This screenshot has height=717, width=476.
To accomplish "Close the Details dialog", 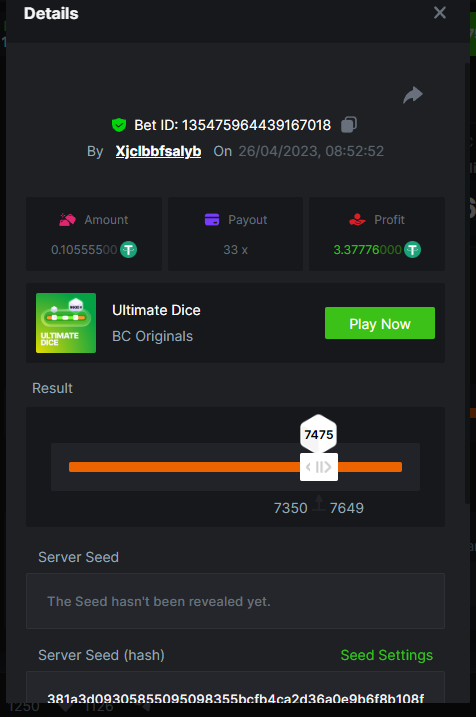I will click(440, 13).
